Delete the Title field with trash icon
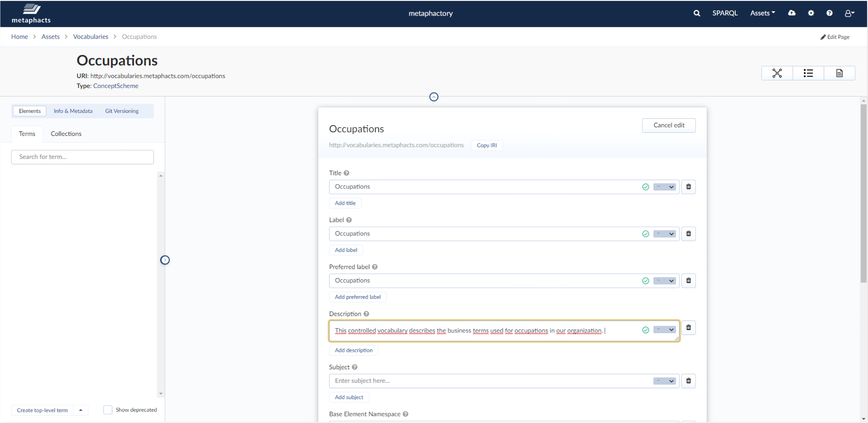The height and width of the screenshot is (423, 868). (x=688, y=187)
